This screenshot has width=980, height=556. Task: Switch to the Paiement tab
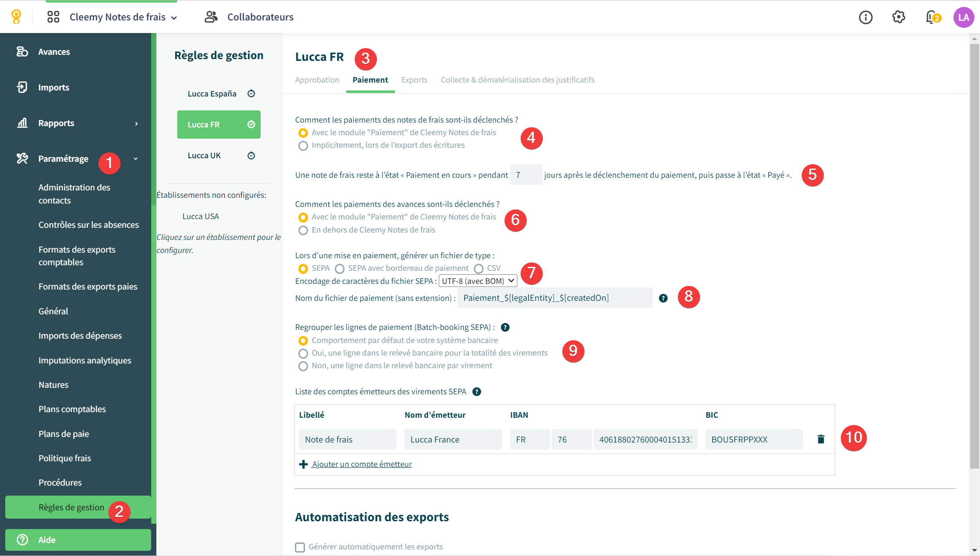point(370,80)
